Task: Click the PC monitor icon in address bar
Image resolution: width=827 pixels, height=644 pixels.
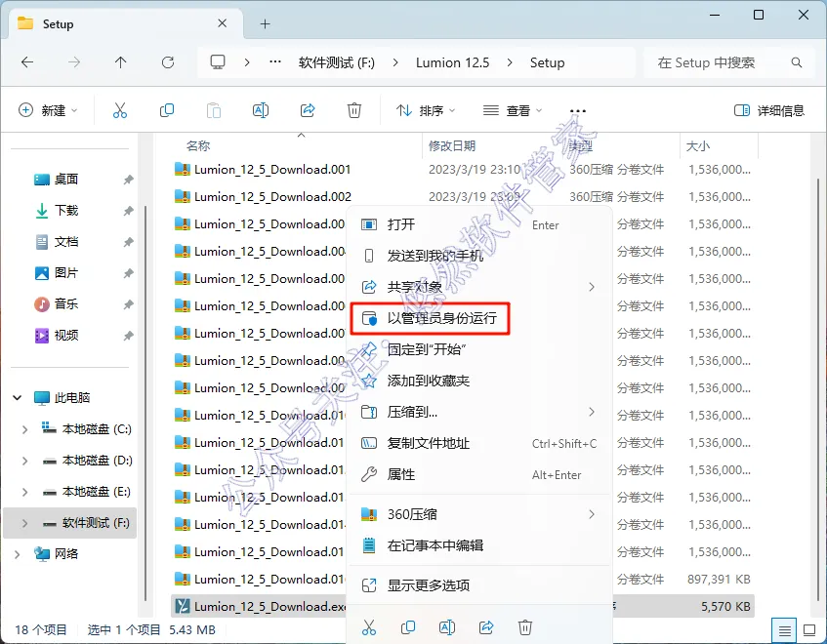Action: [218, 62]
